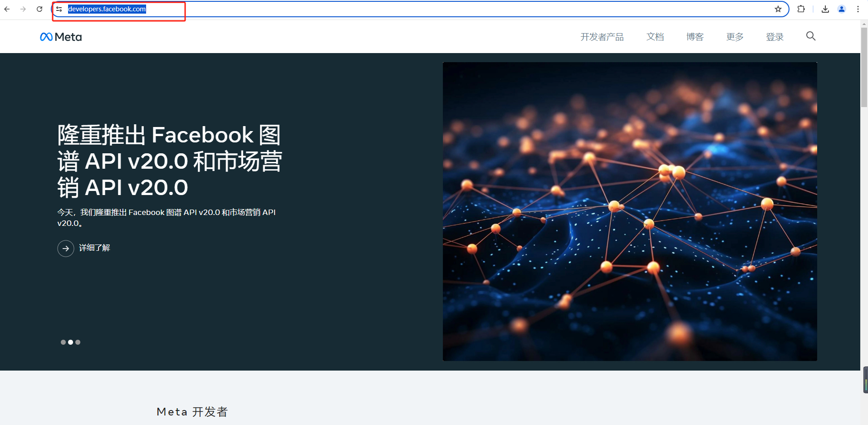The image size is (868, 425).
Task: Click the network graph hero image
Action: pos(630,211)
